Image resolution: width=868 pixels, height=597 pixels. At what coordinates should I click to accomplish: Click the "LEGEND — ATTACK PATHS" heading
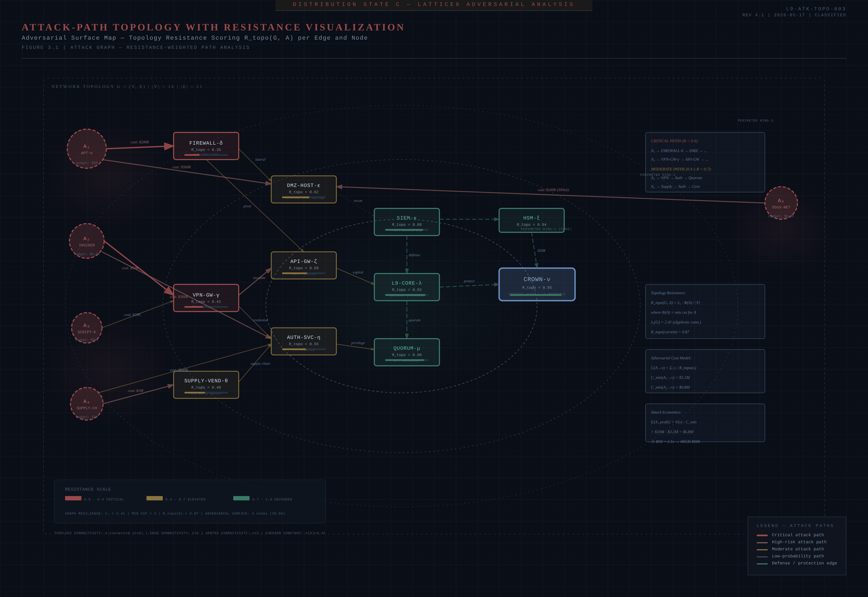pyautogui.click(x=795, y=526)
